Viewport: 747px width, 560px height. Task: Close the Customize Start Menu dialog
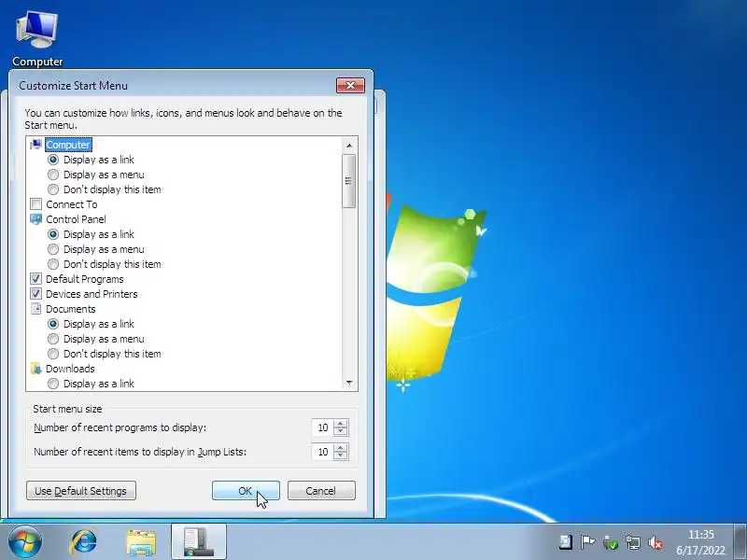click(351, 85)
